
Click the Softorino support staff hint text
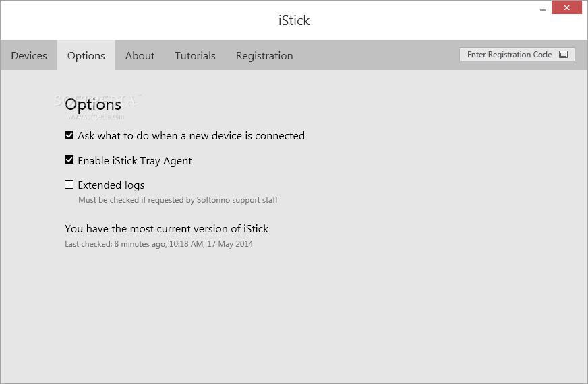[x=178, y=200]
